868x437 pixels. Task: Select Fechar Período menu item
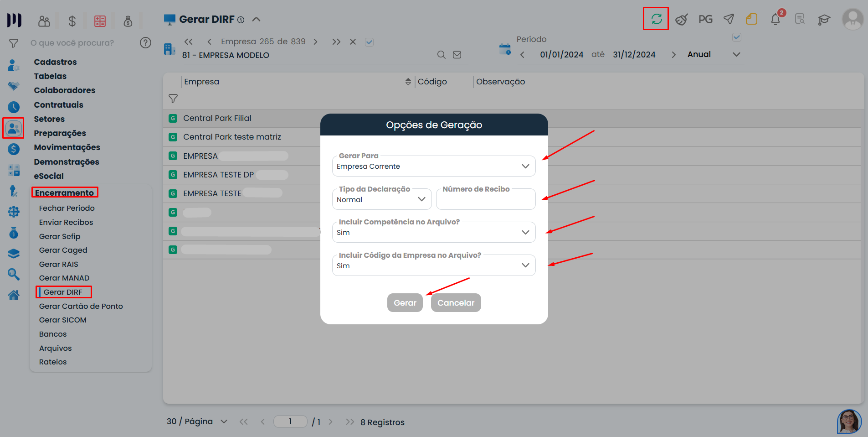point(67,208)
